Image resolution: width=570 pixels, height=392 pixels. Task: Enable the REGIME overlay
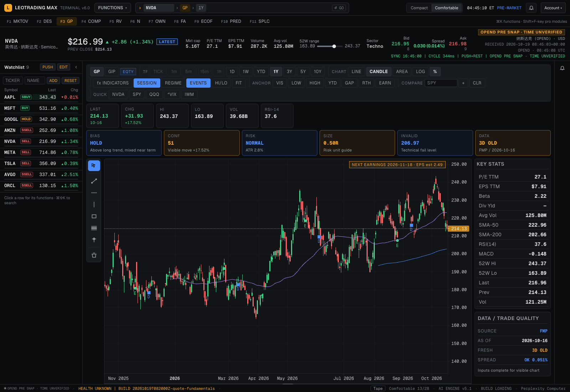coord(173,83)
